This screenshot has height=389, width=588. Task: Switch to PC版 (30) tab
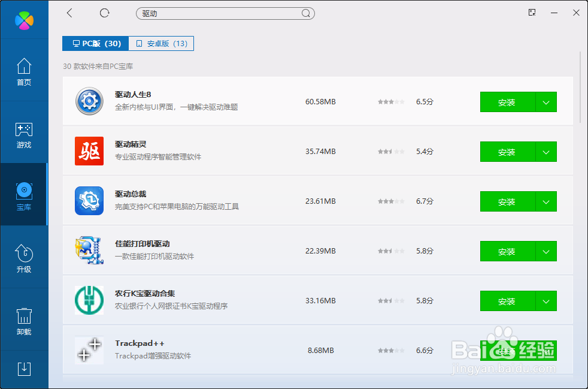tap(96, 44)
